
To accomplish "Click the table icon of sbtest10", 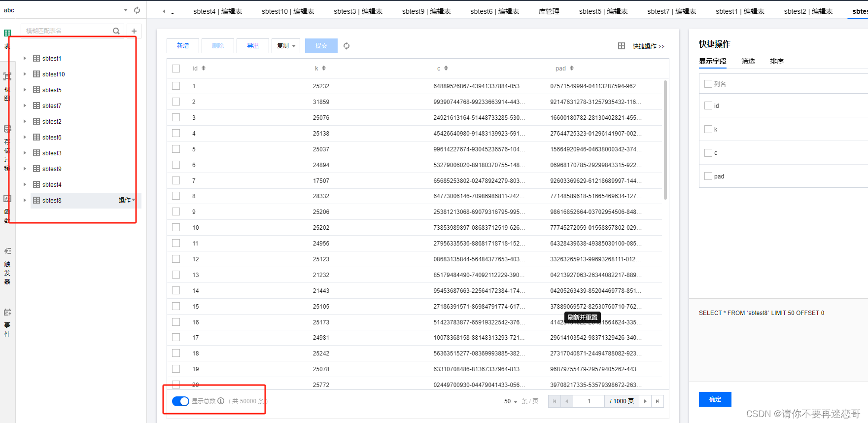I will (x=36, y=74).
